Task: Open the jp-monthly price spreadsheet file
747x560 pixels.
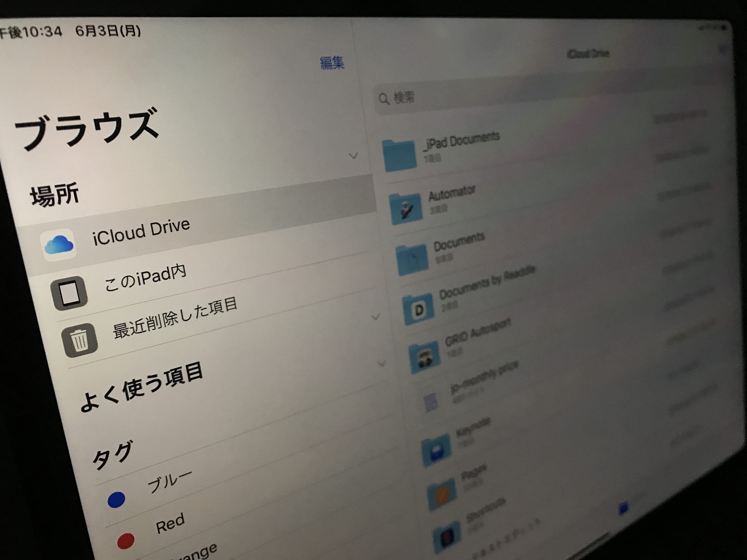Action: pos(431,402)
